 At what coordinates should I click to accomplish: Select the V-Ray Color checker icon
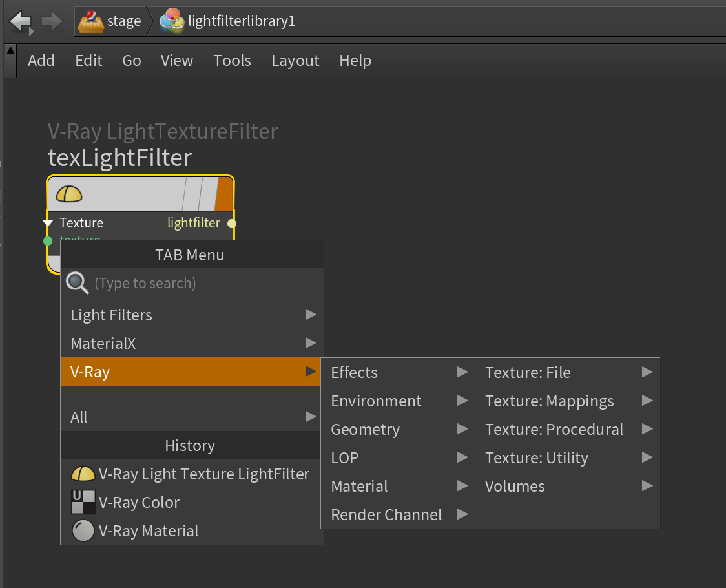(83, 502)
